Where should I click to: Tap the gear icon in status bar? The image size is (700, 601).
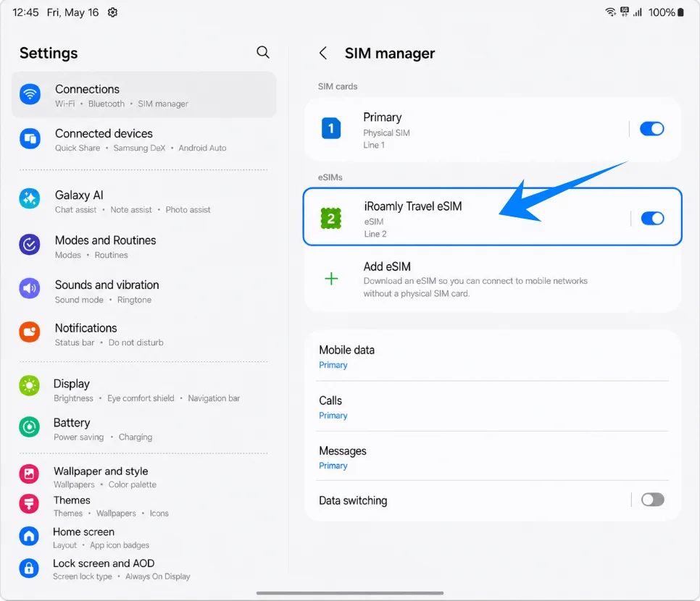pos(112,12)
